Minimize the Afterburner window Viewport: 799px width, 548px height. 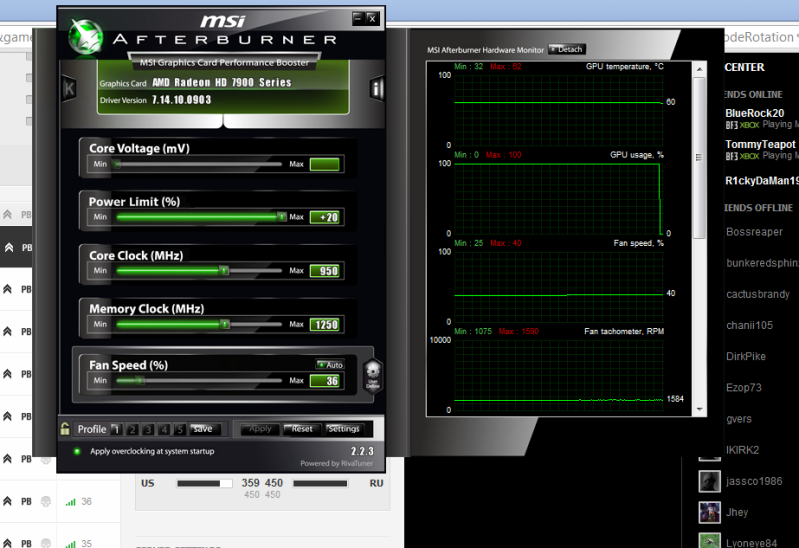click(357, 18)
